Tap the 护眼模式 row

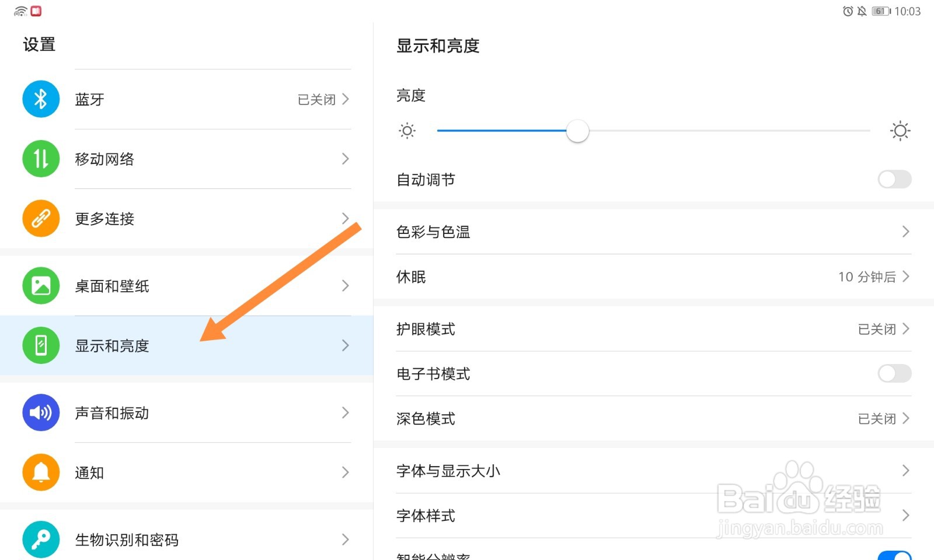coord(653,329)
